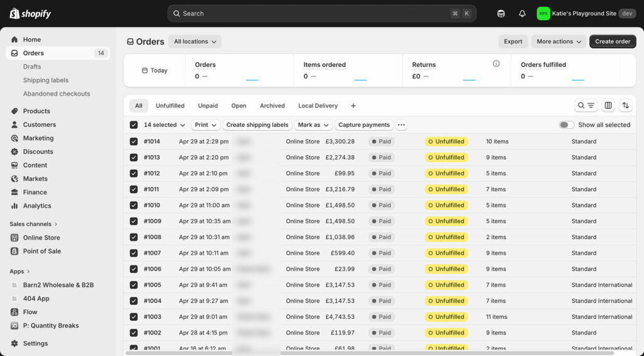Expand Sales channels section
Viewport: 644px width, 356px height.
34,224
